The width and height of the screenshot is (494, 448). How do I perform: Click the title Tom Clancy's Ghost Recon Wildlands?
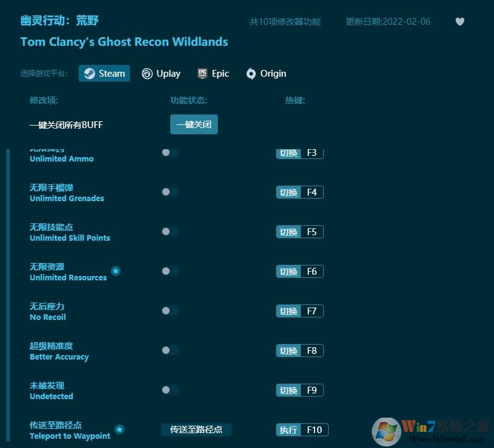pos(124,42)
